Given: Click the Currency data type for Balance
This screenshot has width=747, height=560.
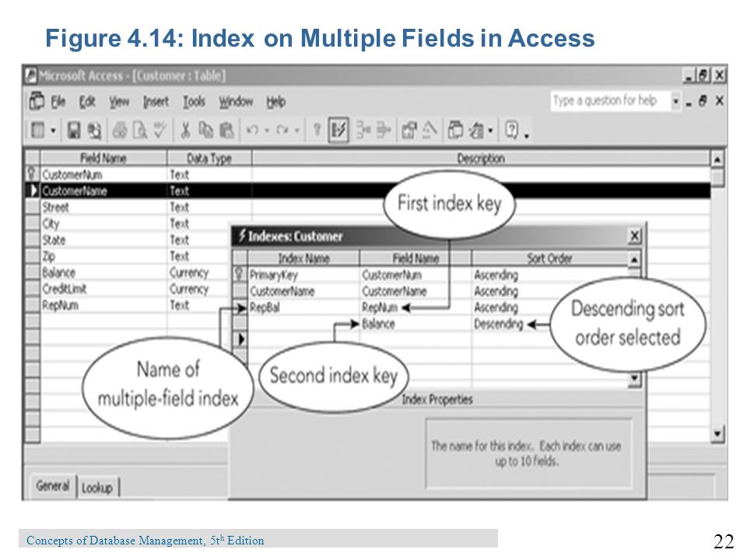Looking at the screenshot, I should click(x=198, y=272).
